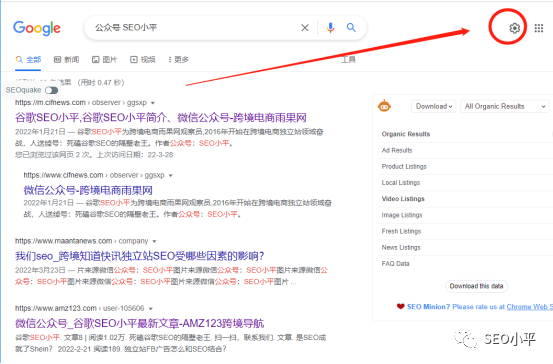Open the Google settings gear
Viewport: 553px width, 364px height.
pyautogui.click(x=515, y=28)
